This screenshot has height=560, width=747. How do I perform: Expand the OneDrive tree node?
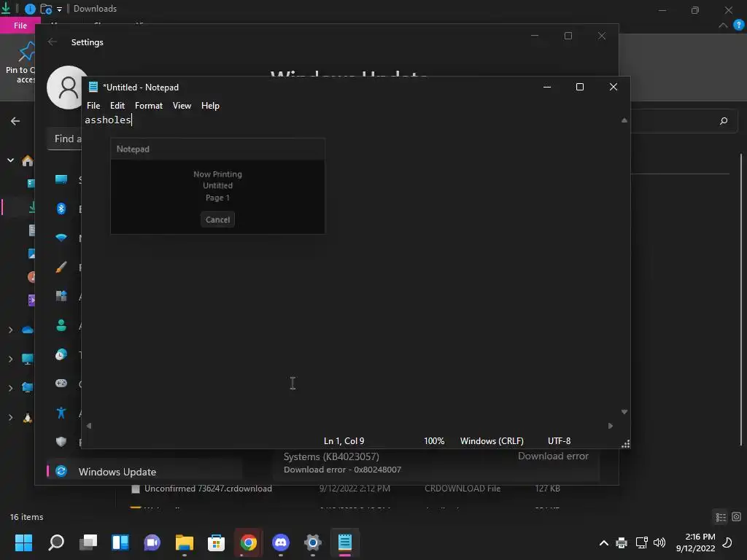(10, 330)
